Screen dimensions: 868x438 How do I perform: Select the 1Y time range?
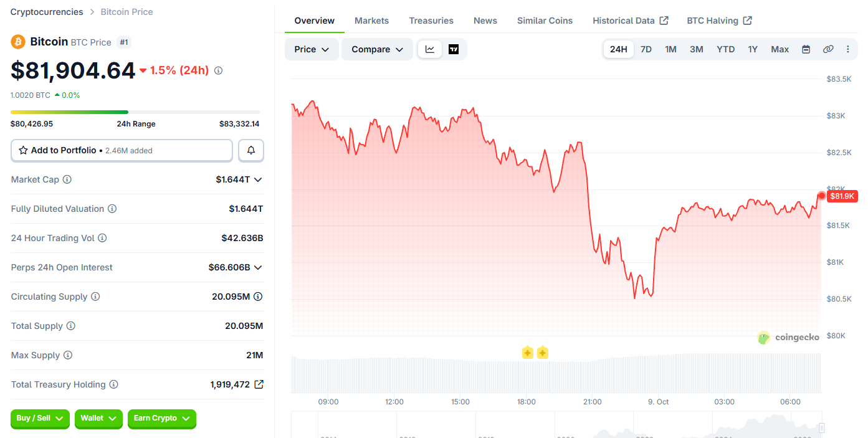(753, 49)
